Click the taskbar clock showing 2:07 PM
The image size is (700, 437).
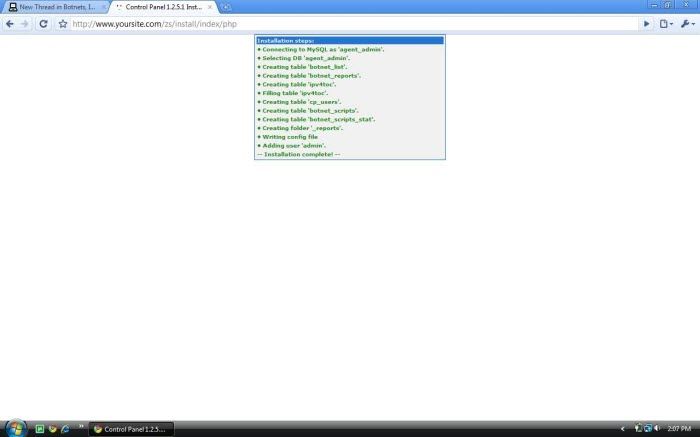pos(678,429)
